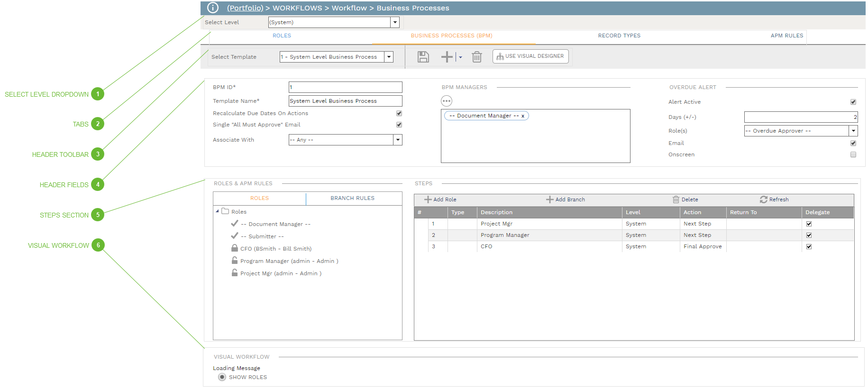Click the Final Approve action cell
This screenshot has width=868, height=389.
pyautogui.click(x=703, y=246)
